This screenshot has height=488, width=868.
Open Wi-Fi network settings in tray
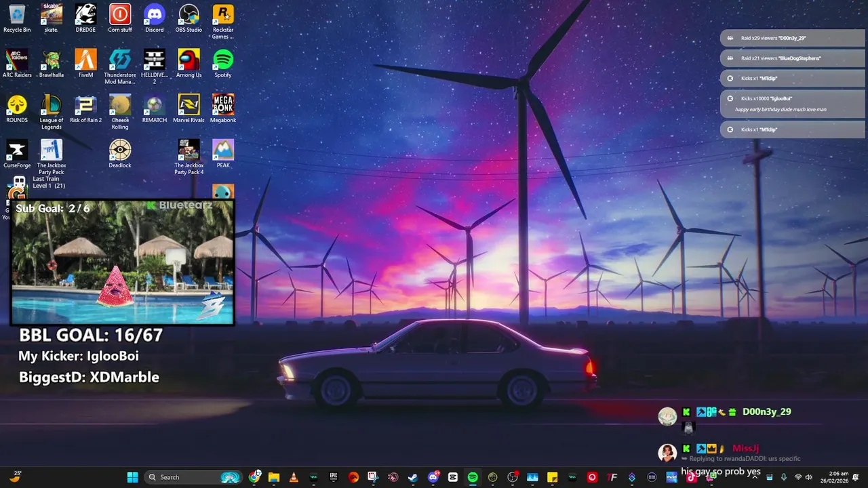798,477
